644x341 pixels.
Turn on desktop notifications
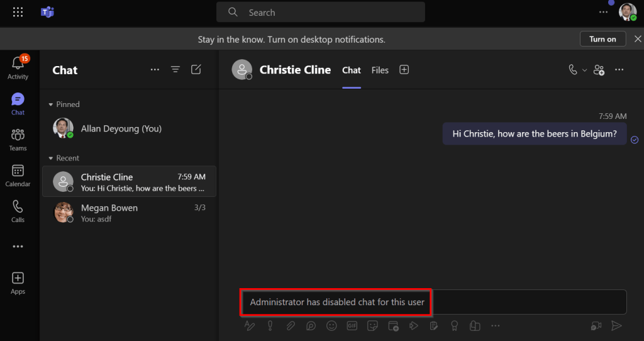pos(602,39)
